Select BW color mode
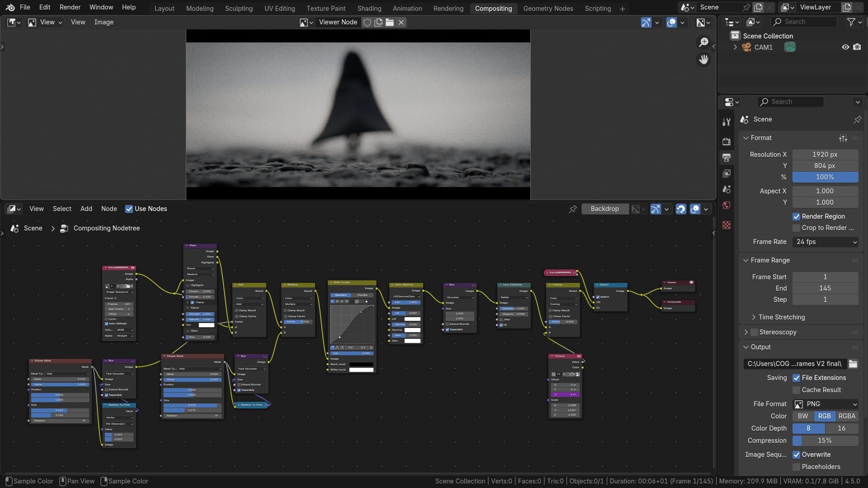868x488 pixels. tap(803, 416)
